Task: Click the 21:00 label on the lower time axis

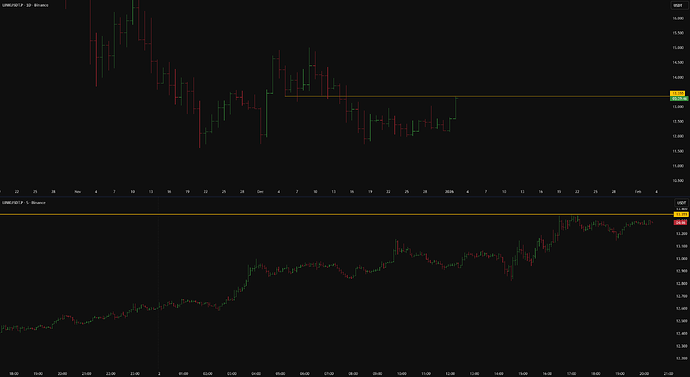Action: coord(668,373)
